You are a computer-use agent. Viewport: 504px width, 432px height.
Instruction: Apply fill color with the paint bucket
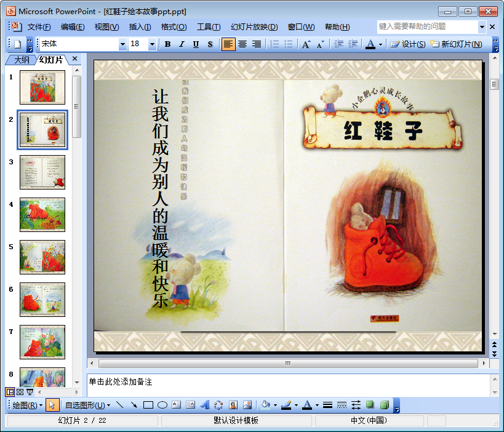[x=265, y=405]
